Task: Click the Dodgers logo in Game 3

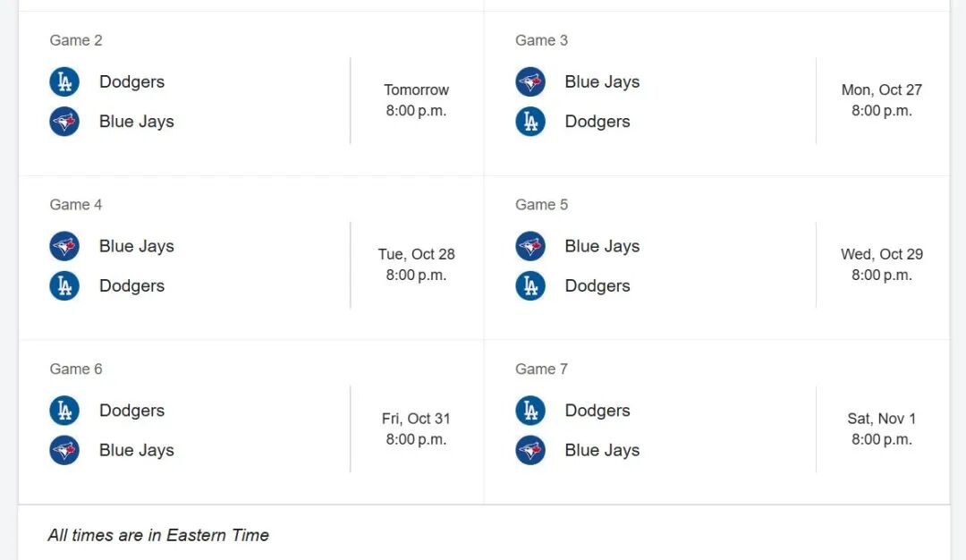Action: [530, 122]
